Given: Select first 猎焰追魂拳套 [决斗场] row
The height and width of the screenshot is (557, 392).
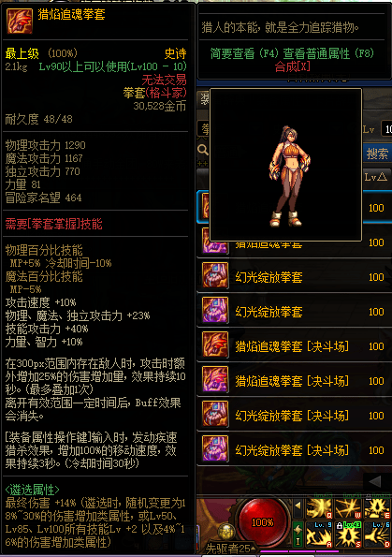Looking at the screenshot, I should (x=295, y=346).
